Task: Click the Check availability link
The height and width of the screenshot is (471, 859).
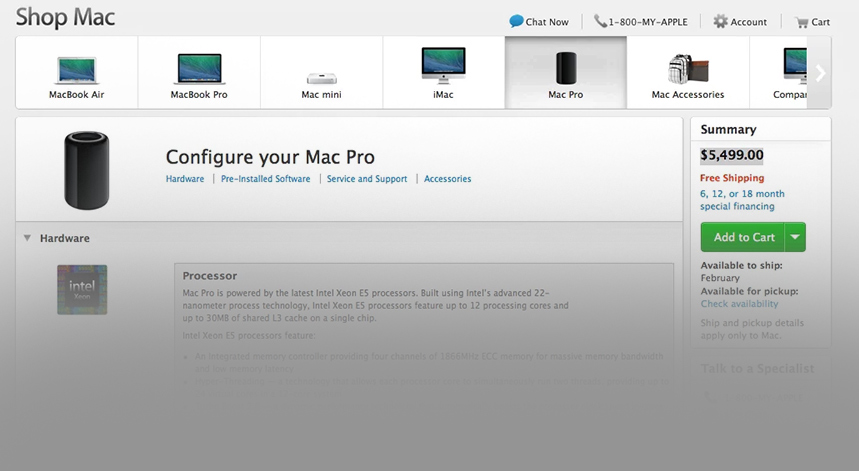Action: point(739,303)
